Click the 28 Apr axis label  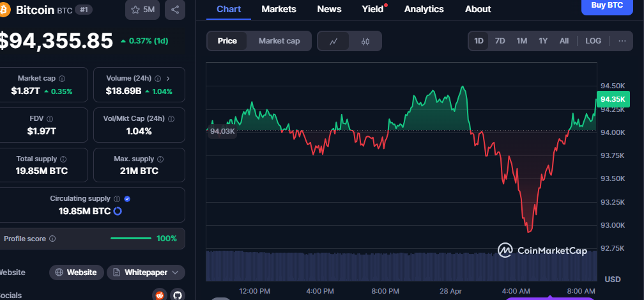click(x=450, y=291)
